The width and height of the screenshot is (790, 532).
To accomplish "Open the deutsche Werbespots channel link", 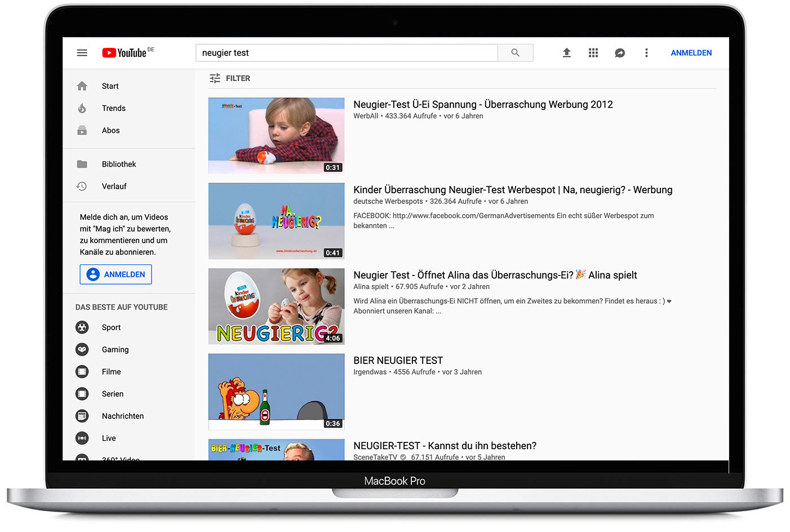I will click(388, 201).
